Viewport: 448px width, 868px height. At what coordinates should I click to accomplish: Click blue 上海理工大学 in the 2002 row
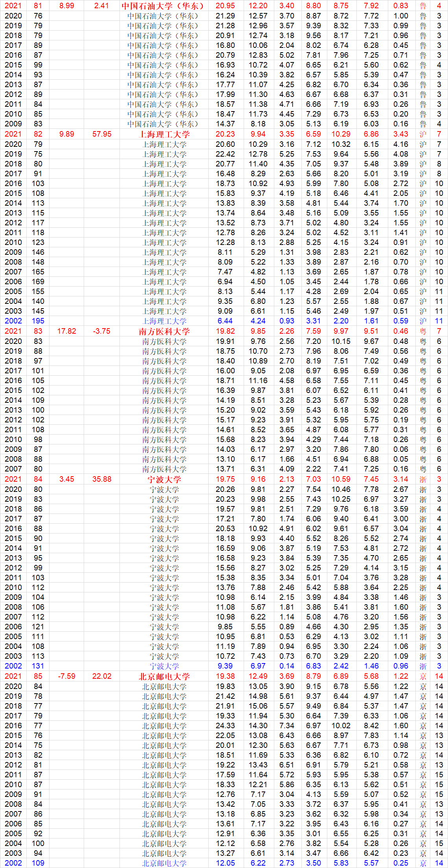(164, 321)
